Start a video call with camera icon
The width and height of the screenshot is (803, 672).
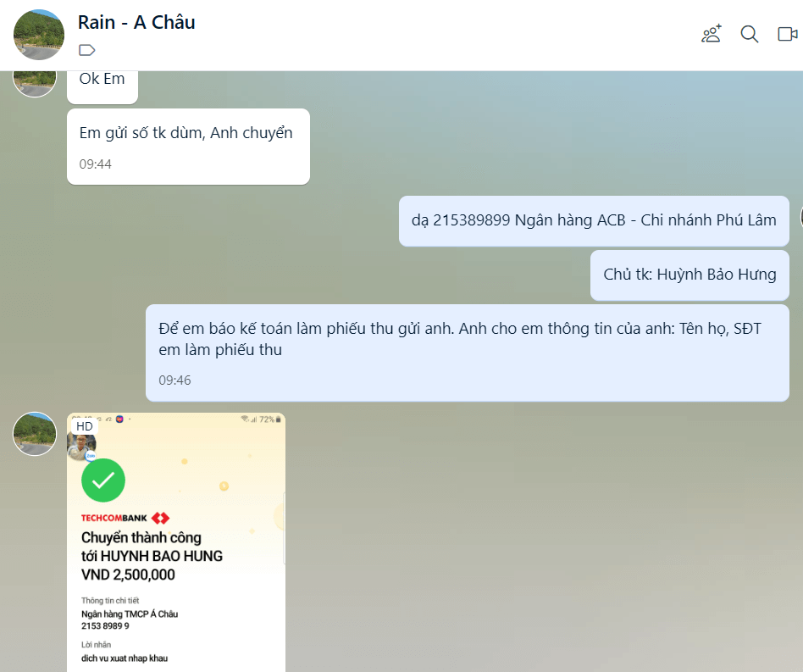(788, 34)
